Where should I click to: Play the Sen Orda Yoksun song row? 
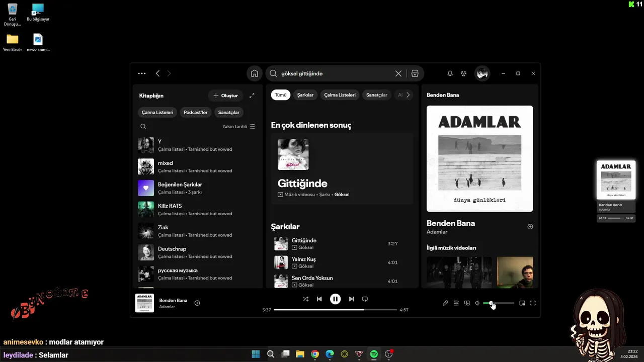[x=342, y=281]
